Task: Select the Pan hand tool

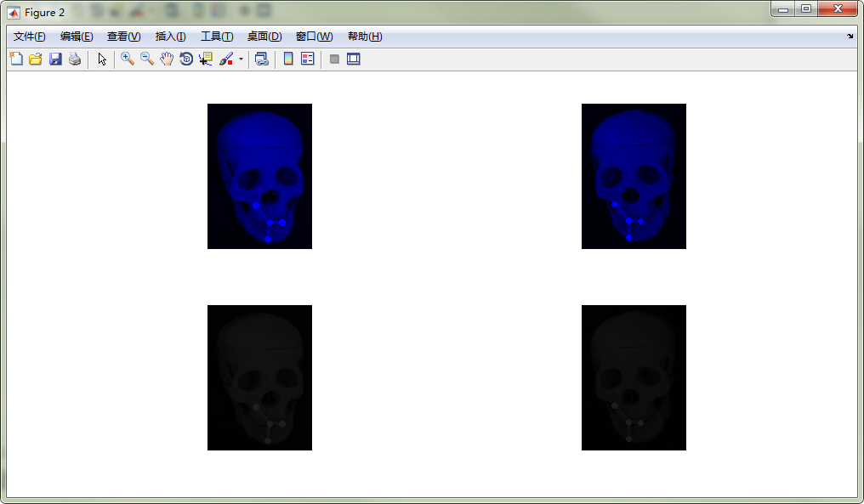Action: 167,59
